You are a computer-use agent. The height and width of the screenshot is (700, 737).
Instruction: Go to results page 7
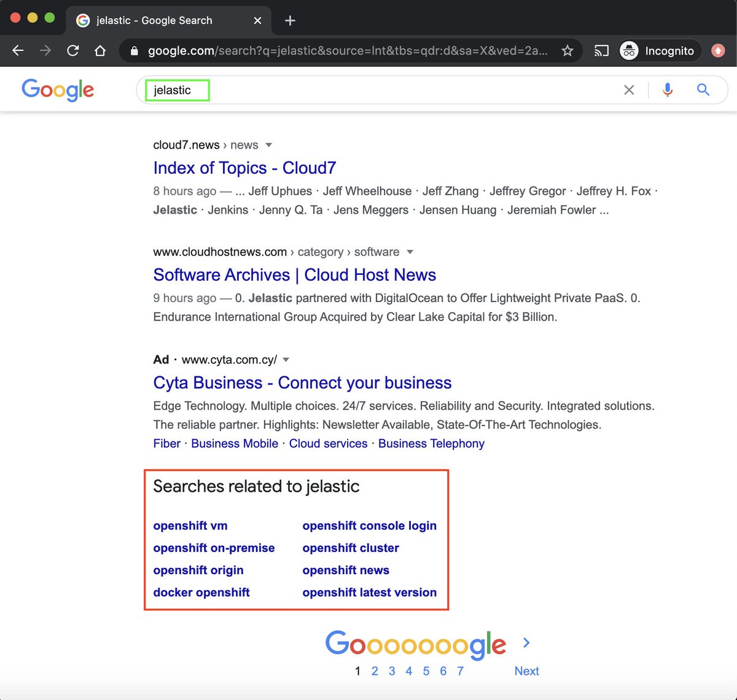coord(460,671)
